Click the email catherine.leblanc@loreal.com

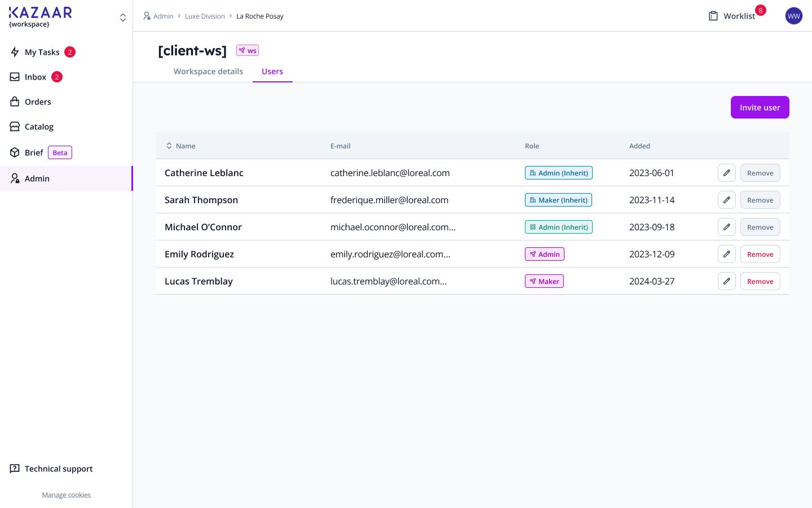[x=390, y=173]
